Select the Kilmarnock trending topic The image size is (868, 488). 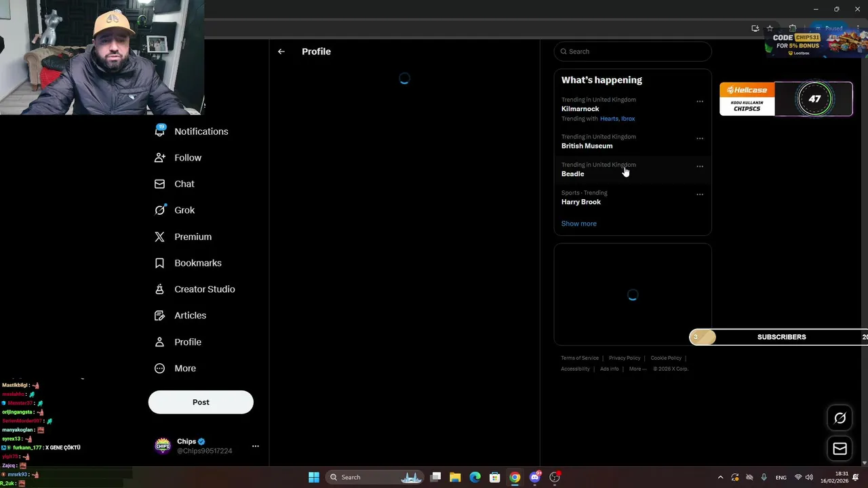(x=633, y=109)
